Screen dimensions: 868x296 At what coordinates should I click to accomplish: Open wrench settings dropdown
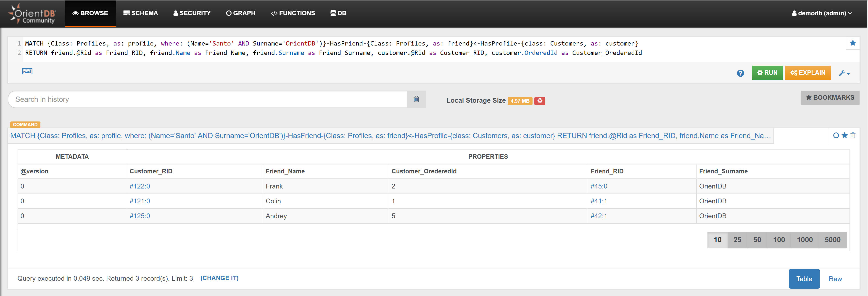click(x=844, y=73)
